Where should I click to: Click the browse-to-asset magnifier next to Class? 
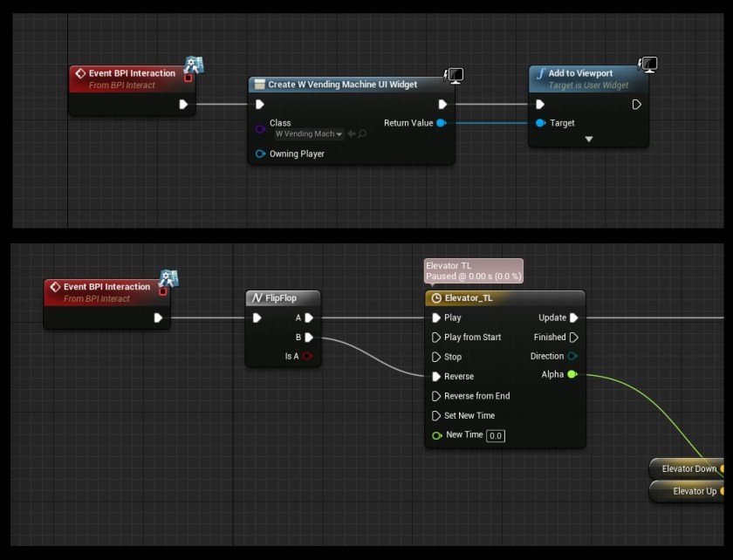363,134
